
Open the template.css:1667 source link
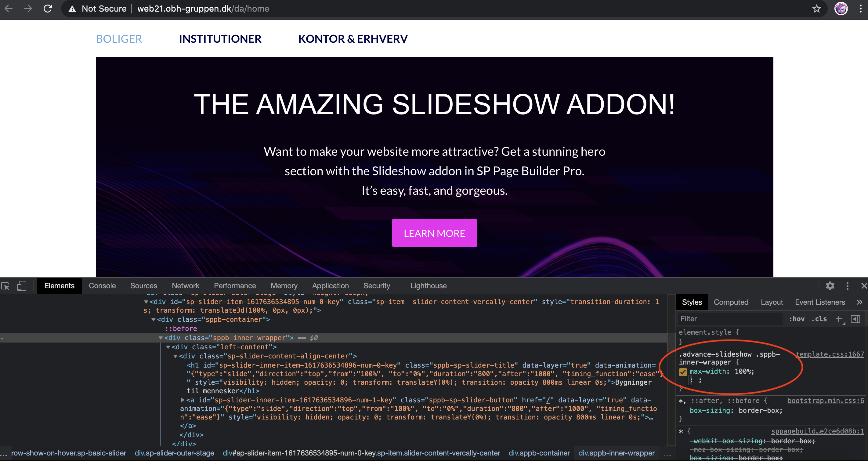coord(830,354)
